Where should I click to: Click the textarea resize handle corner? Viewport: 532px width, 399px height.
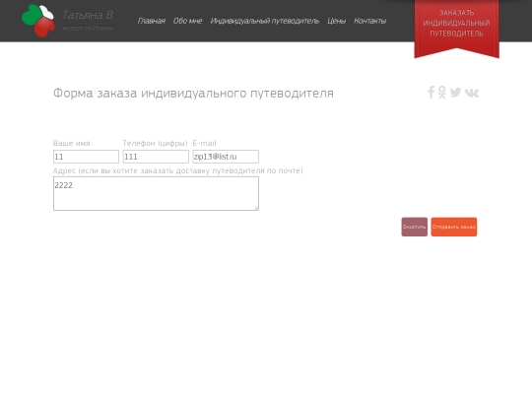256,208
